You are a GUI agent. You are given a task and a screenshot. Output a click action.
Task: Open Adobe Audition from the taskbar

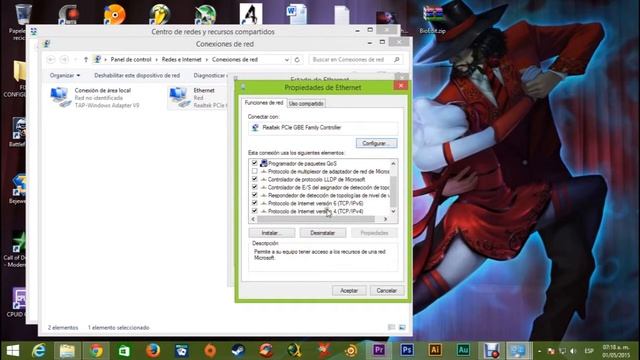pyautogui.click(x=463, y=350)
